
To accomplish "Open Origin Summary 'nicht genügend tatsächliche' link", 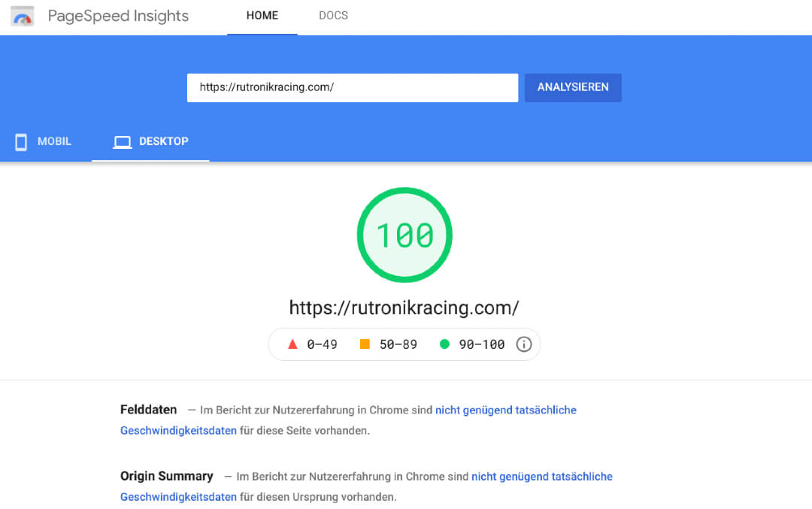I will (542, 477).
